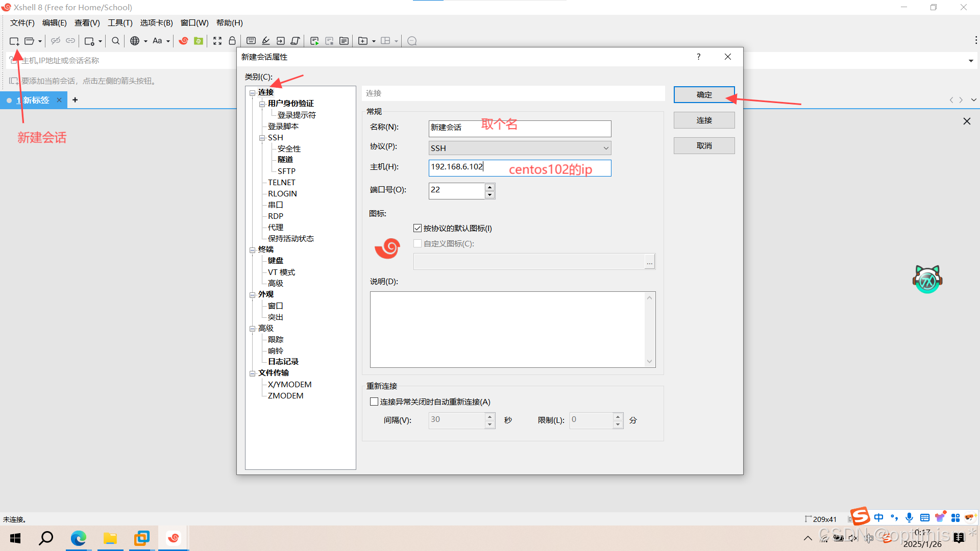980x551 pixels.
Task: Uncheck use protocol default icon checkbox
Action: (x=418, y=228)
